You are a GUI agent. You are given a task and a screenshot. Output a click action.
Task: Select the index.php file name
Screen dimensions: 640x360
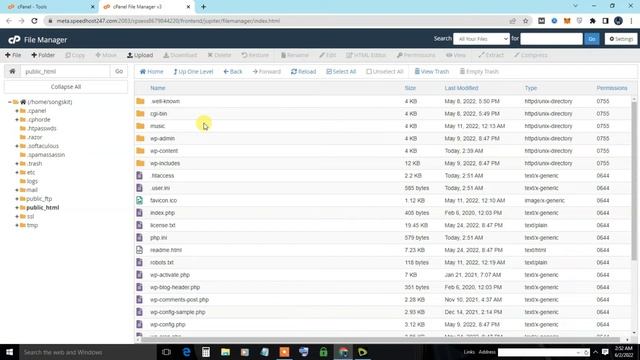pyautogui.click(x=162, y=213)
